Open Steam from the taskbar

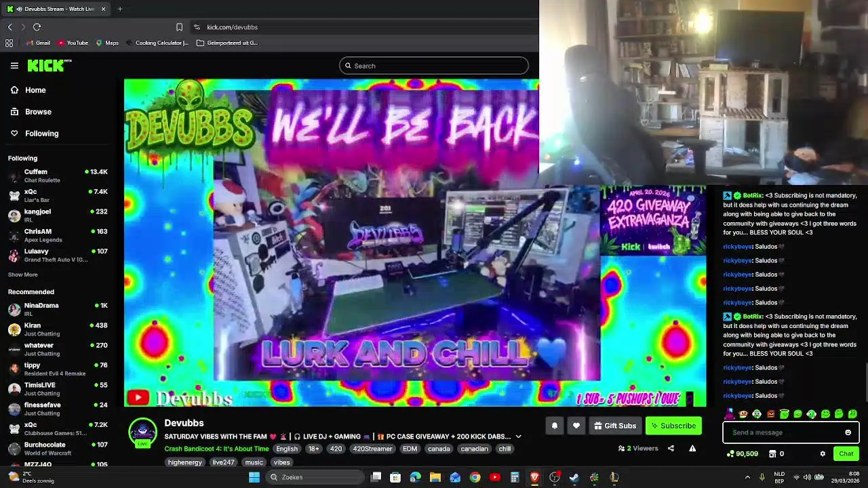[574, 477]
